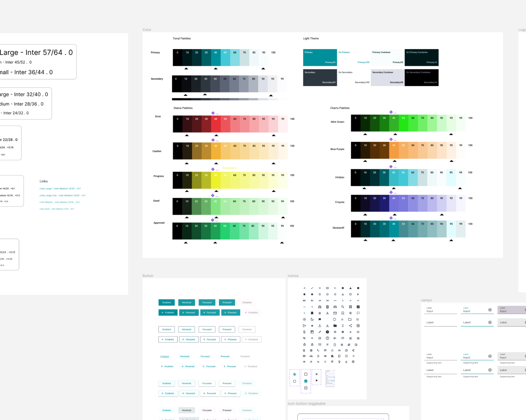This screenshot has width=526, height=420.
Task: Select the 'Secondary Container' Light Theme tile
Action: click(x=388, y=77)
